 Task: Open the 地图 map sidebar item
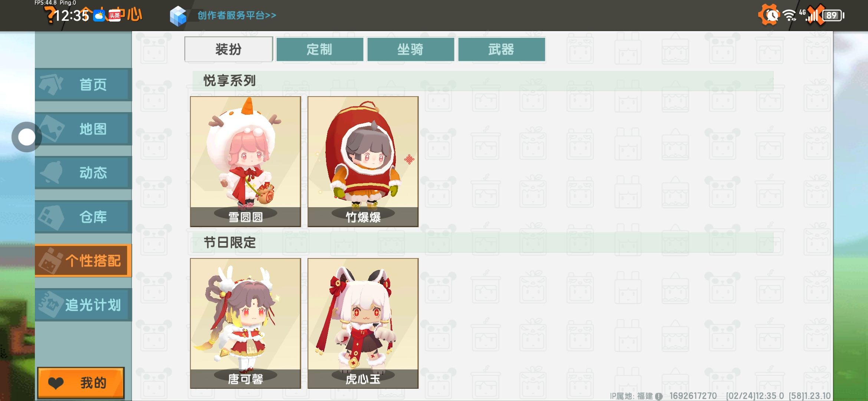83,129
